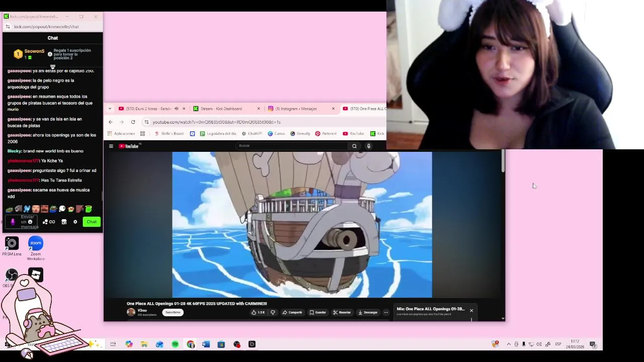This screenshot has height=362, width=644.
Task: Open the tab groups grid icon
Action: click(x=142, y=134)
